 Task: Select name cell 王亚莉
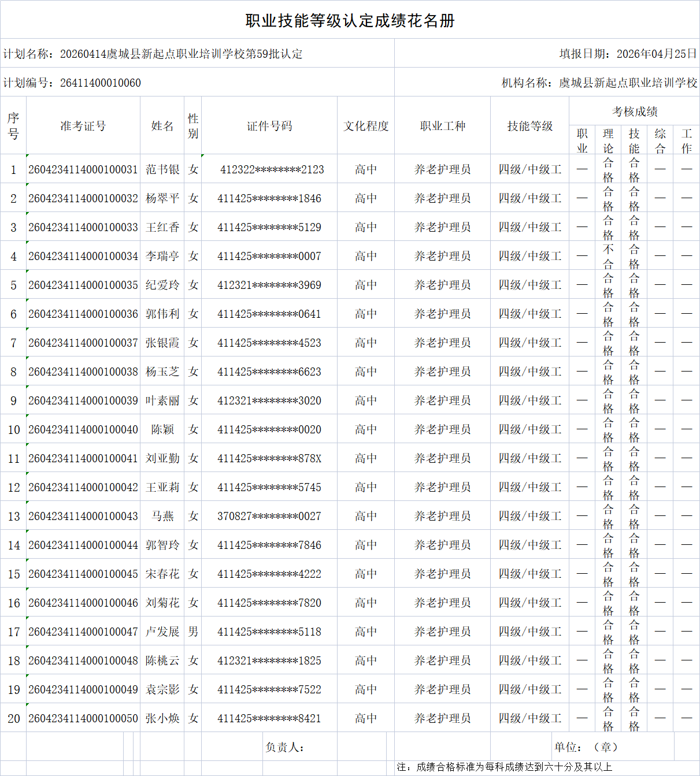click(162, 487)
